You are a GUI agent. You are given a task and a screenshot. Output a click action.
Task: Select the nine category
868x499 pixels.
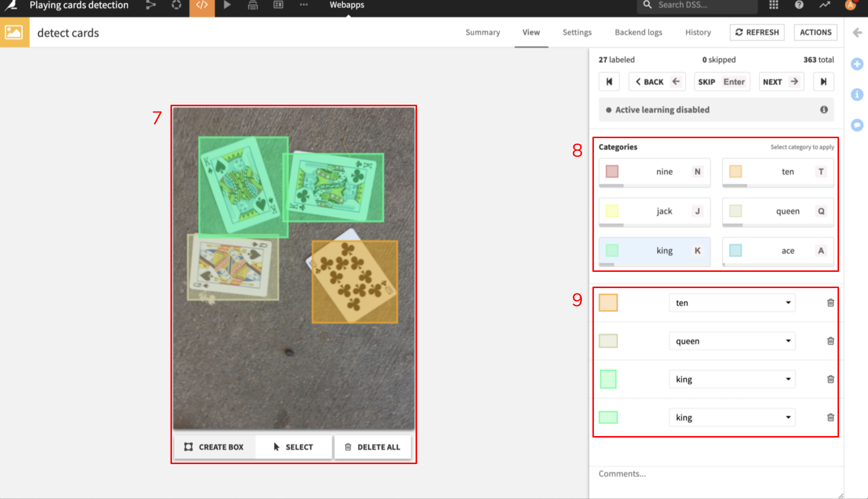[x=654, y=172]
